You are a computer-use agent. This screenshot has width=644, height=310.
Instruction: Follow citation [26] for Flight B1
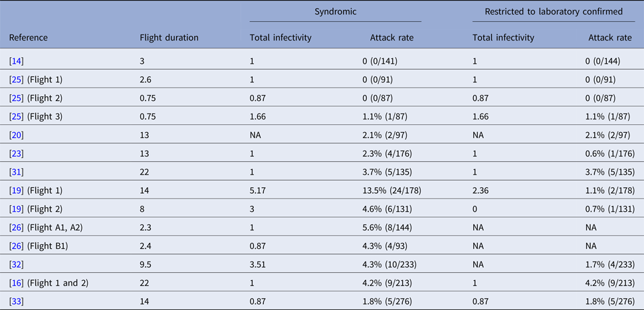(x=15, y=246)
